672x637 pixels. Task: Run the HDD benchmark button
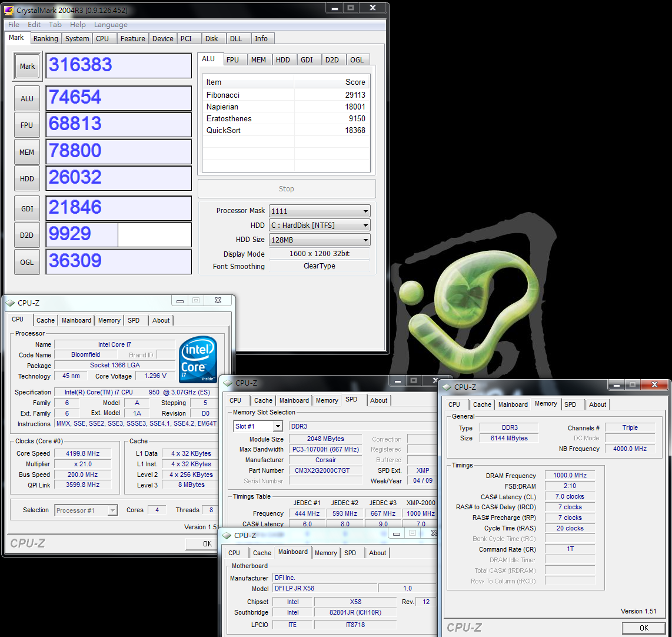[27, 179]
